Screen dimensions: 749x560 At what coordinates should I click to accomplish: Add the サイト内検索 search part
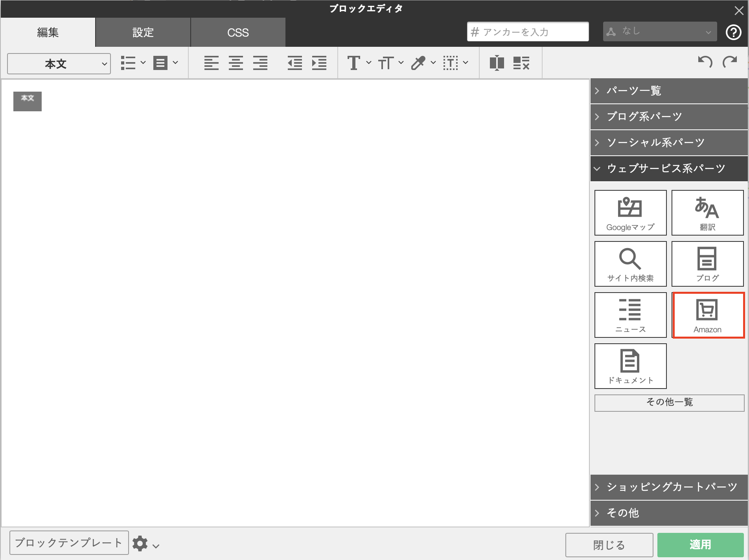tap(630, 264)
